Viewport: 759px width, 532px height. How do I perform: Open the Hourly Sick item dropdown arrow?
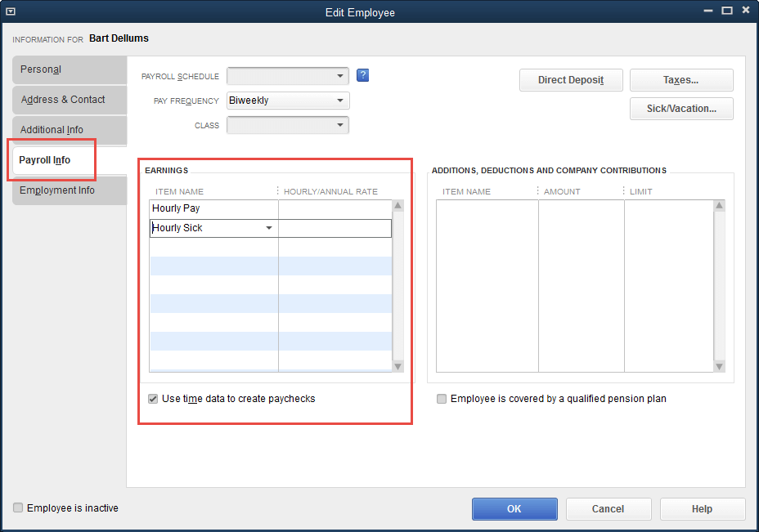269,228
